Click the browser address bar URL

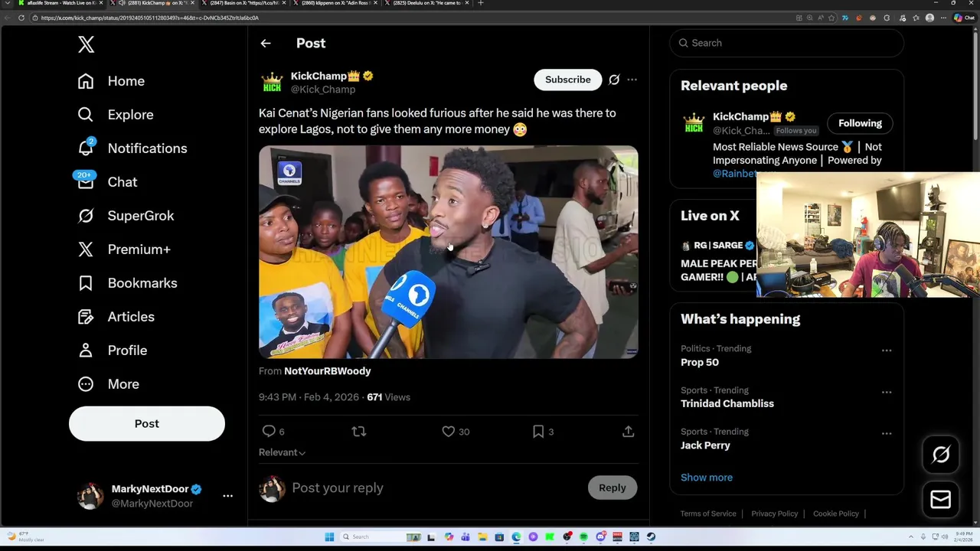pos(150,18)
